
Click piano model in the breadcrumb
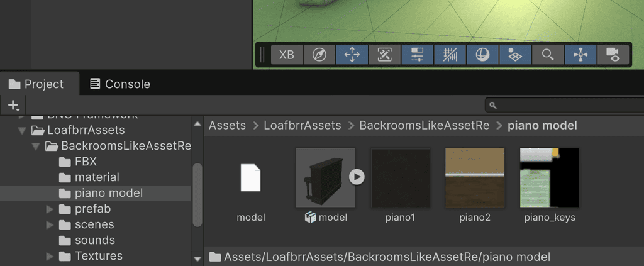point(542,125)
